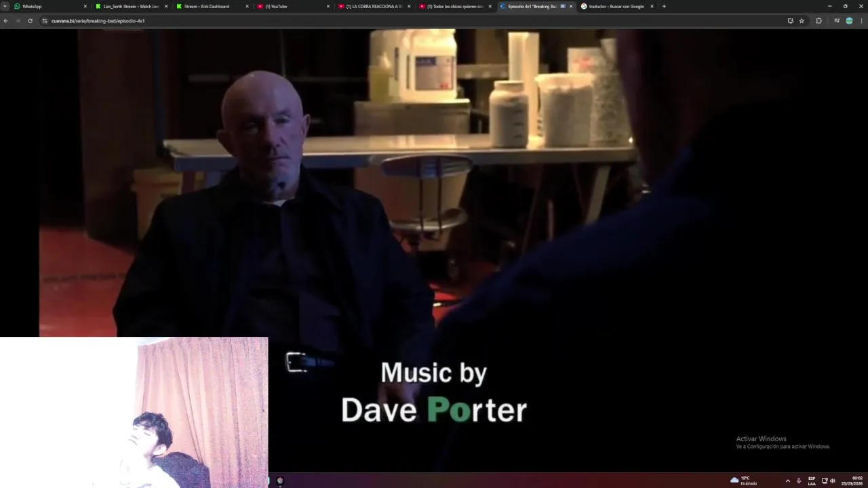Close the Episodio 4x1 Breaking Bad tab
868x488 pixels.
[x=571, y=6]
